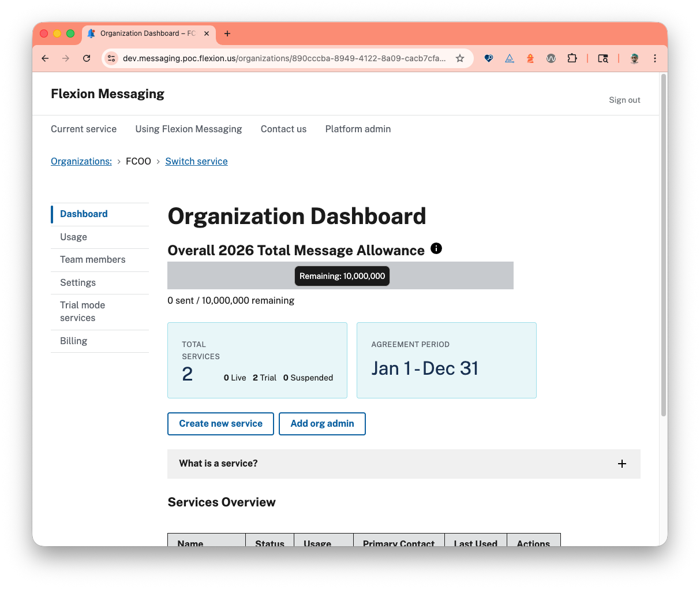This screenshot has width=700, height=589.
Task: Open Settings in the sidebar
Action: click(x=100, y=283)
